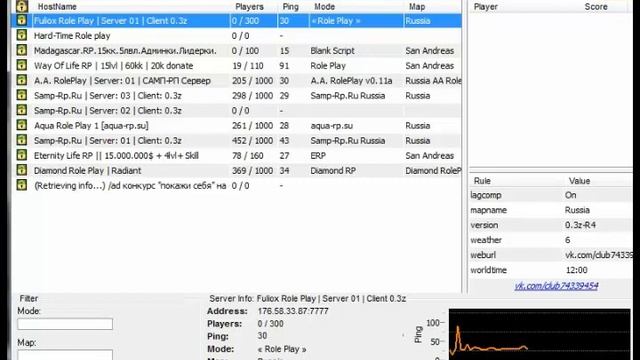Screen dimensions: 640x360
Task: Select Fulox Role Play | Server 01 row
Action: tap(237, 21)
